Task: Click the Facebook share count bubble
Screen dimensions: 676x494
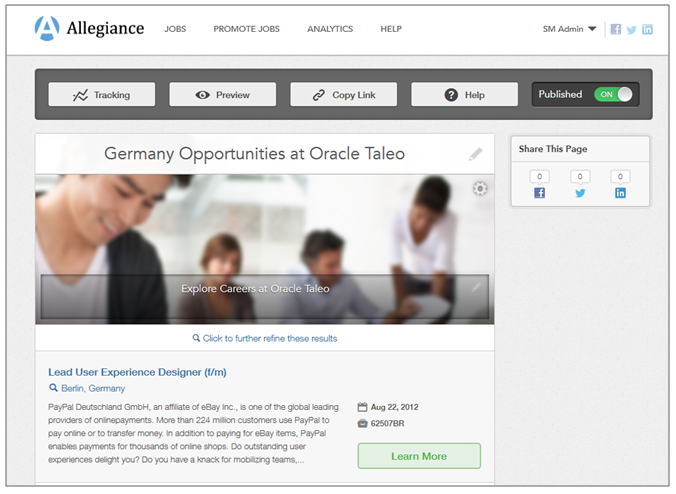Action: coord(539,177)
